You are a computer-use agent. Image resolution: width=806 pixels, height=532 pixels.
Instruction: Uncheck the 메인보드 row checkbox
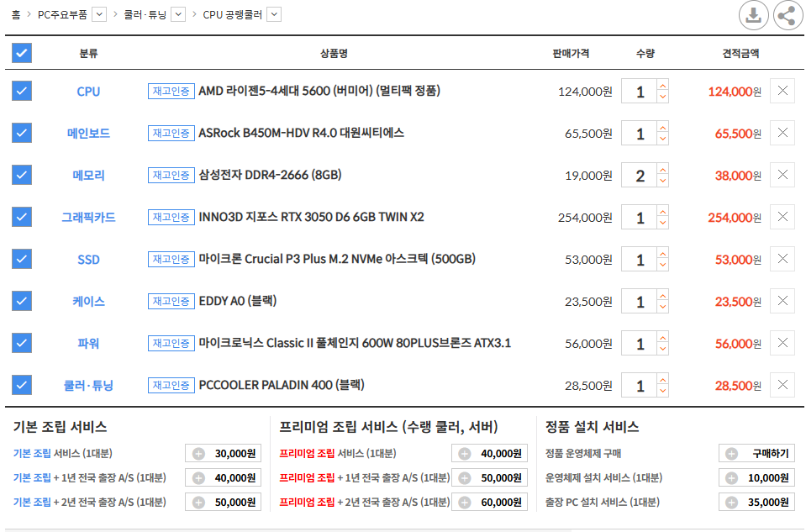click(x=22, y=133)
